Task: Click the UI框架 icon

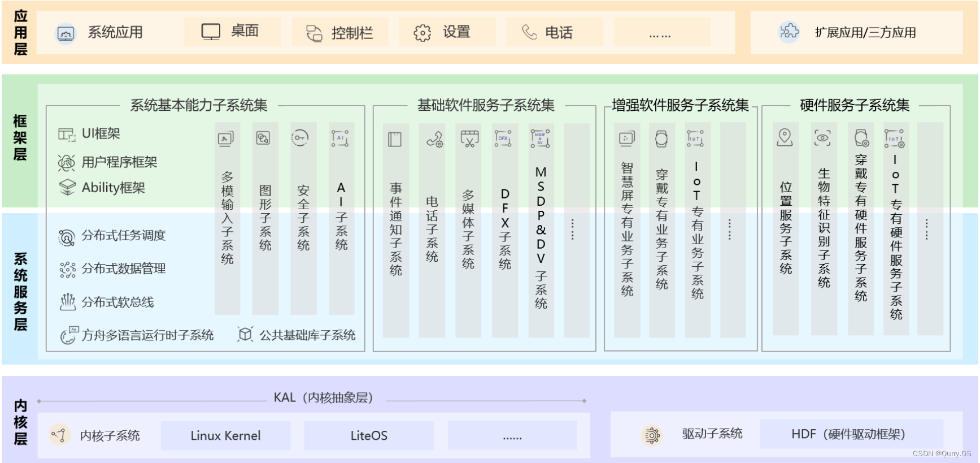Action: click(67, 135)
